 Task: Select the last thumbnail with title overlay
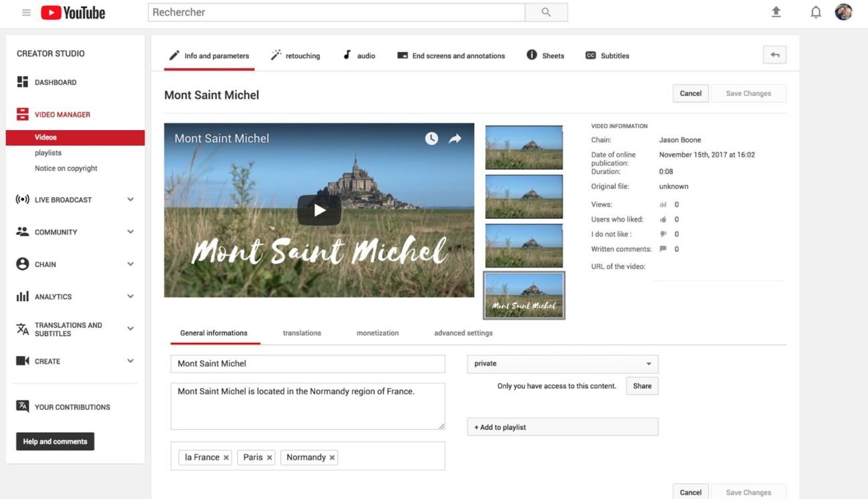(x=523, y=295)
